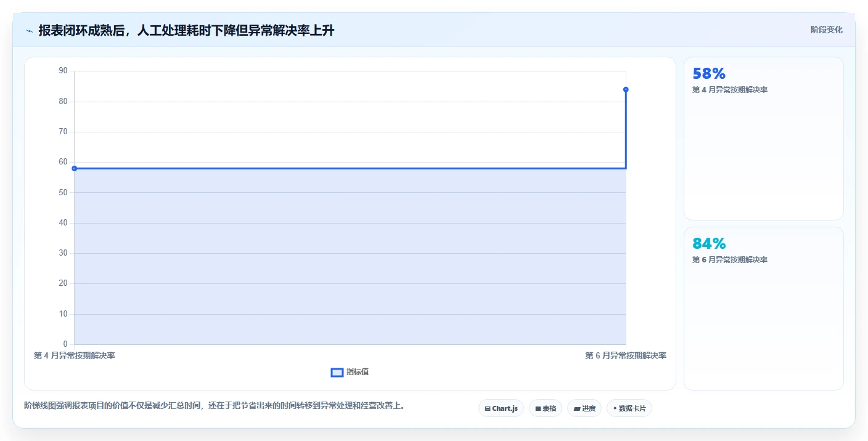Click the 指标值 legend color box

(337, 372)
